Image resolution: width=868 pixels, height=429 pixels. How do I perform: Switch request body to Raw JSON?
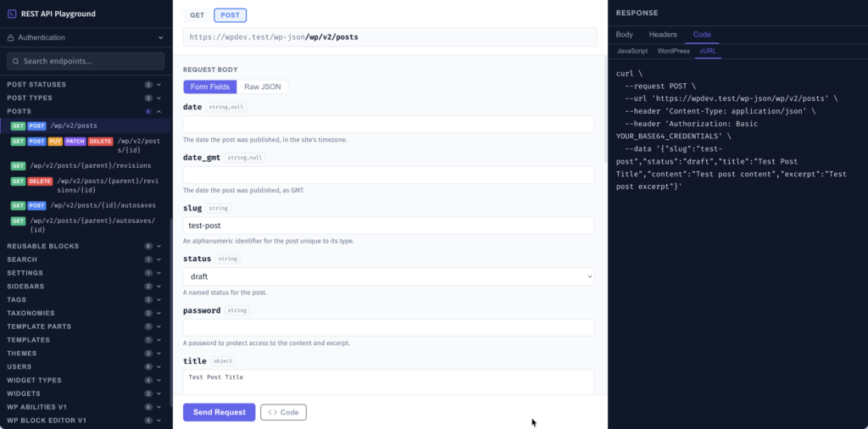tap(263, 87)
